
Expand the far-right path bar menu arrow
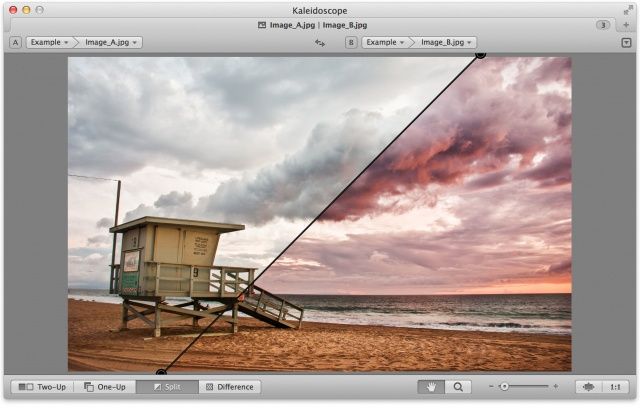click(627, 43)
